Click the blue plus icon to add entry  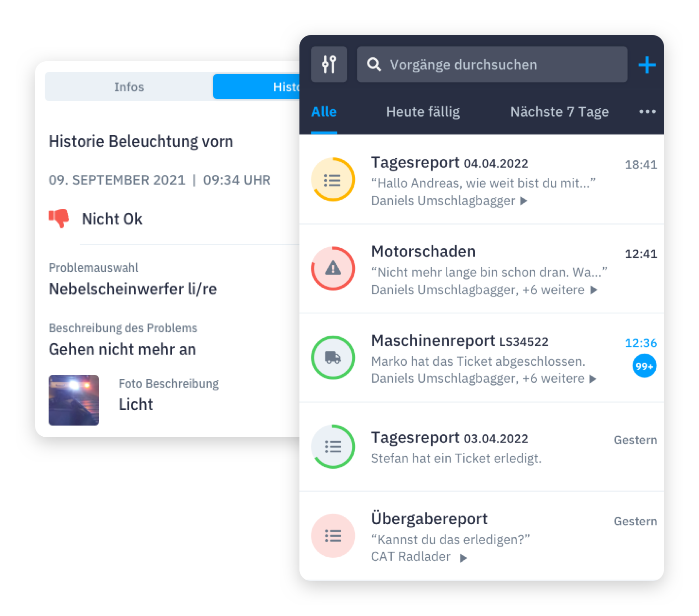647,65
